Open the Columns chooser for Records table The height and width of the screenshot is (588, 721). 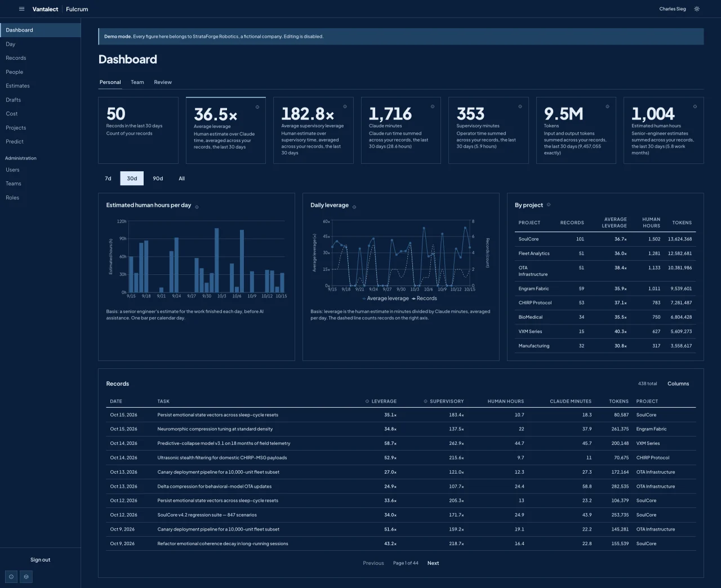coord(678,384)
